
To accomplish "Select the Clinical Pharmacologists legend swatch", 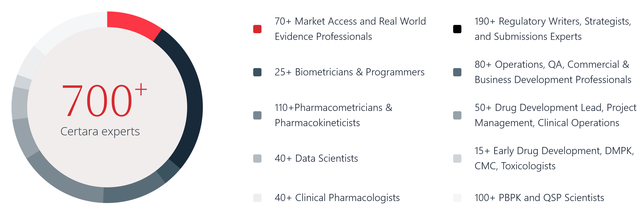I will point(257,198).
